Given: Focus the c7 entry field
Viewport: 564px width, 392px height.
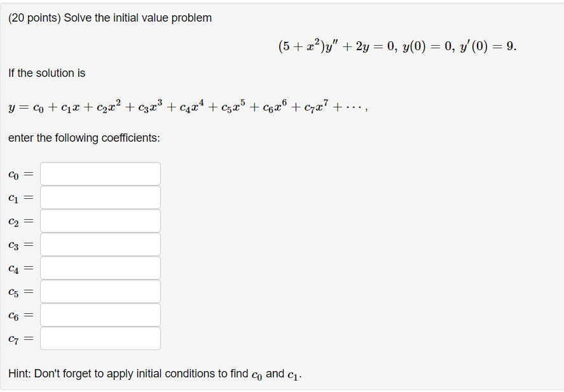Looking at the screenshot, I should (x=100, y=338).
